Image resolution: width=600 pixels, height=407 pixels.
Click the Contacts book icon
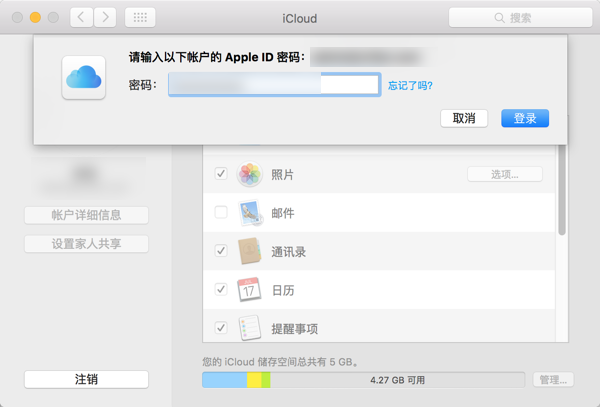coord(249,251)
